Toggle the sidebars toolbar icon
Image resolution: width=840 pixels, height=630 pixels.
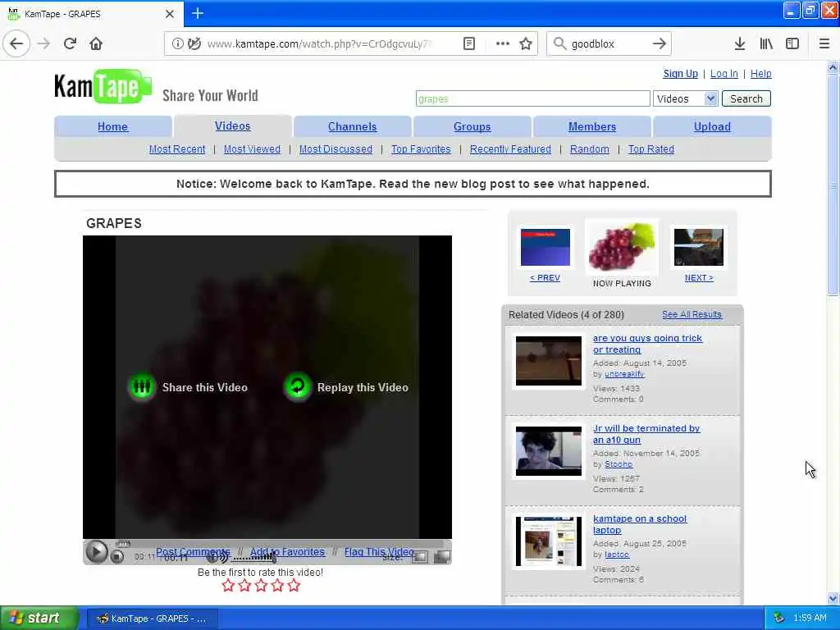pyautogui.click(x=792, y=43)
